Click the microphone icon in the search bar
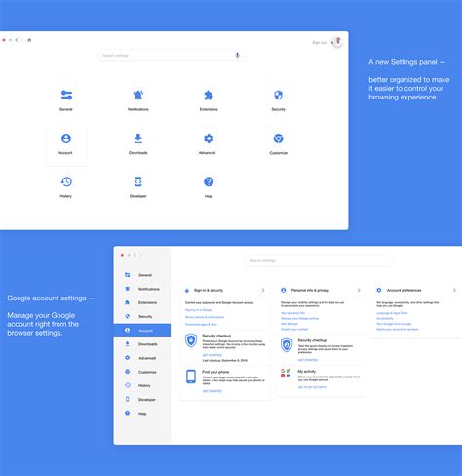Viewport: 462px width, 476px height. coord(237,55)
